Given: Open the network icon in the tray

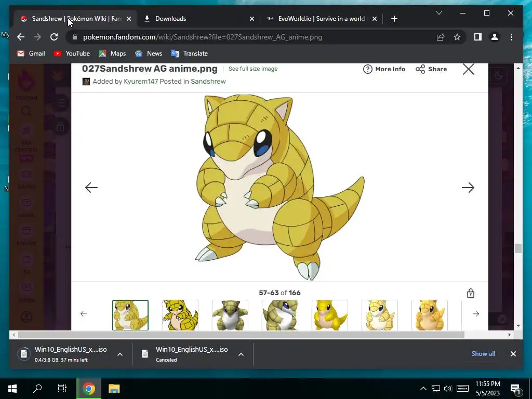Looking at the screenshot, I should [436, 389].
